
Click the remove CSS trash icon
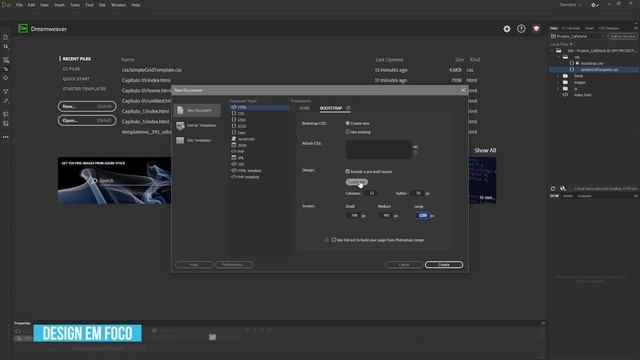point(415,153)
